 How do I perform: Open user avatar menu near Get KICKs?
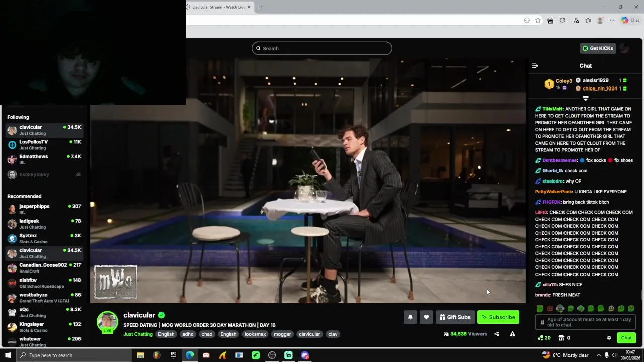pyautogui.click(x=624, y=48)
